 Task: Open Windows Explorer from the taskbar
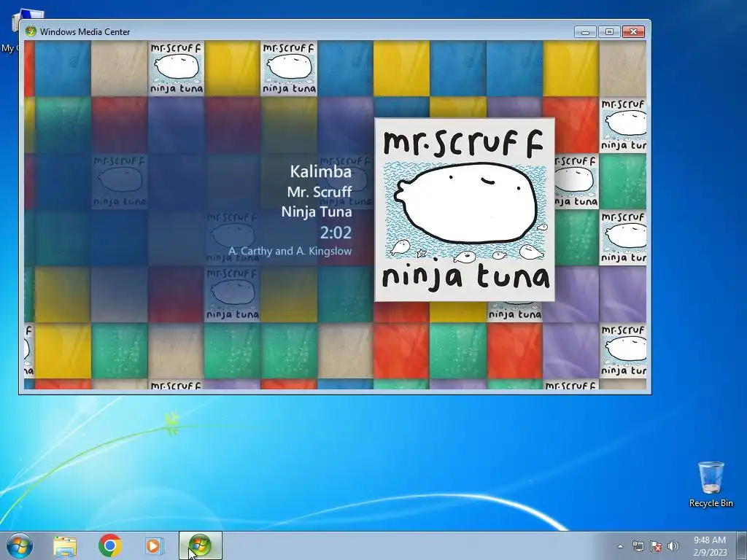point(65,545)
